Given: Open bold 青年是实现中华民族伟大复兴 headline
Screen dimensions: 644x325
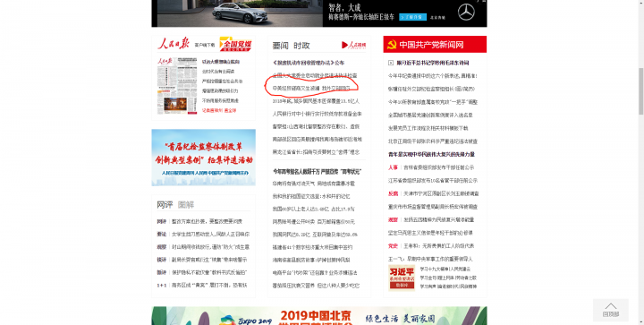Looking at the screenshot, I should click(431, 155).
